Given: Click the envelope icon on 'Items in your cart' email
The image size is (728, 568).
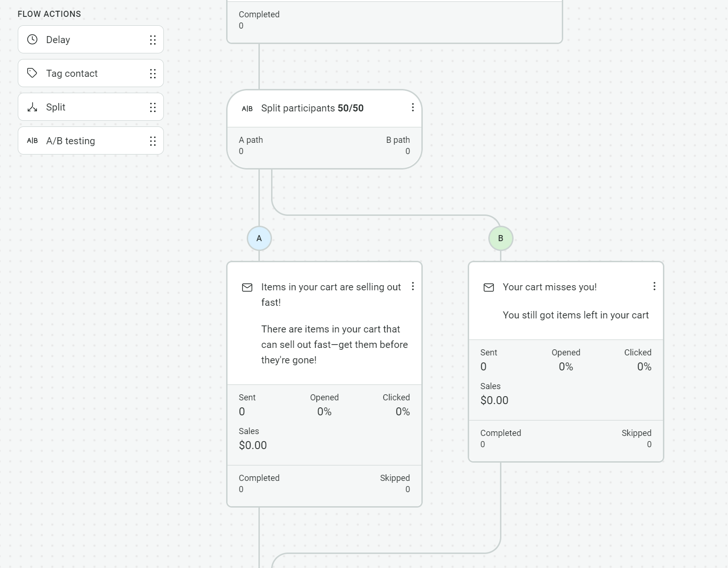Looking at the screenshot, I should (247, 288).
